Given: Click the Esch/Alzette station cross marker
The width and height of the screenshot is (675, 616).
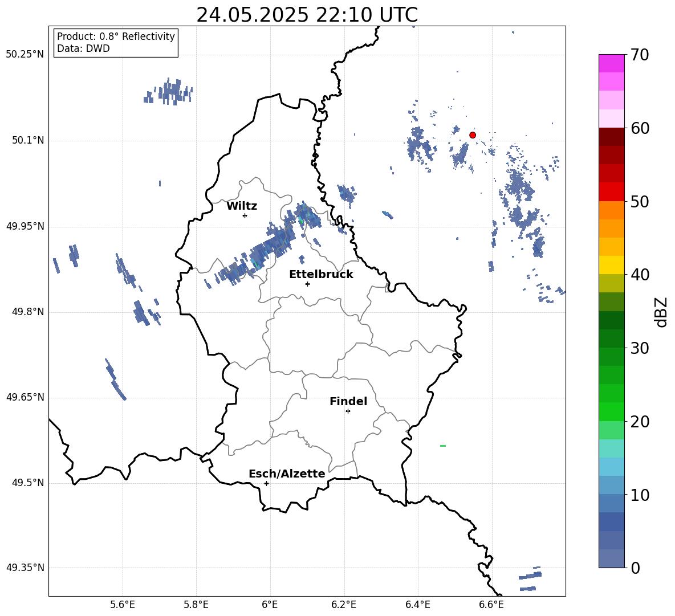Looking at the screenshot, I should (266, 483).
